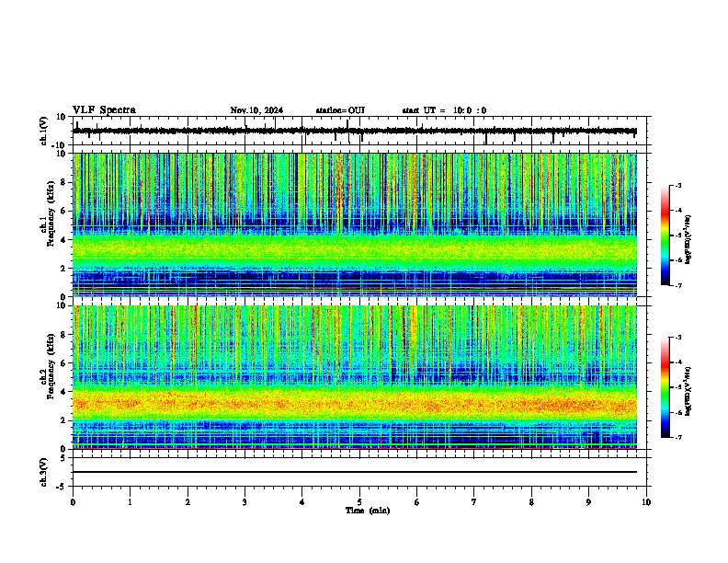
Task: Click the "-7" label on ch.2 color bar
Action: 677,437
